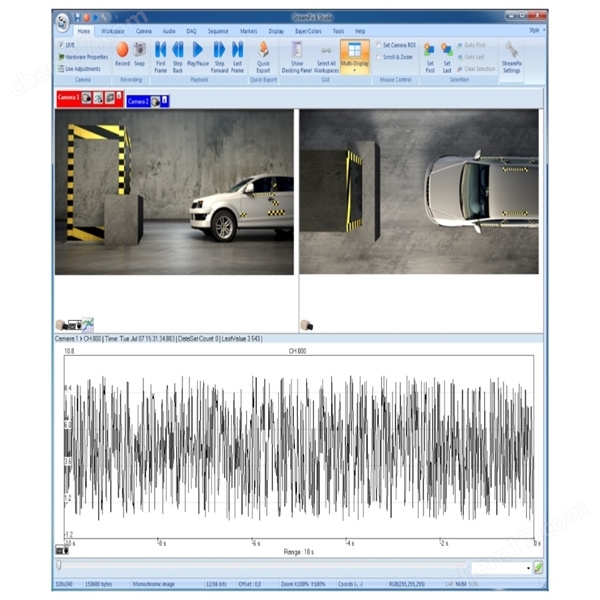The width and height of the screenshot is (600, 600).
Task: Click Quick Export icon
Action: (x=263, y=57)
